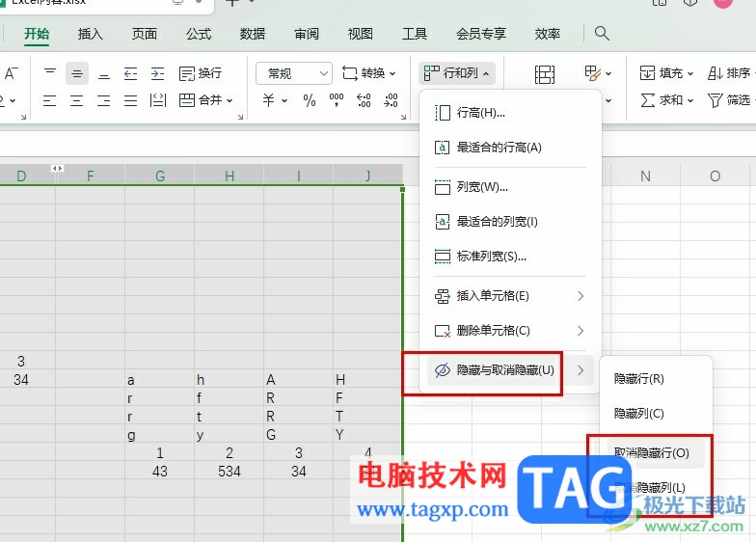Open currency format dropdown arrow

(x=284, y=100)
